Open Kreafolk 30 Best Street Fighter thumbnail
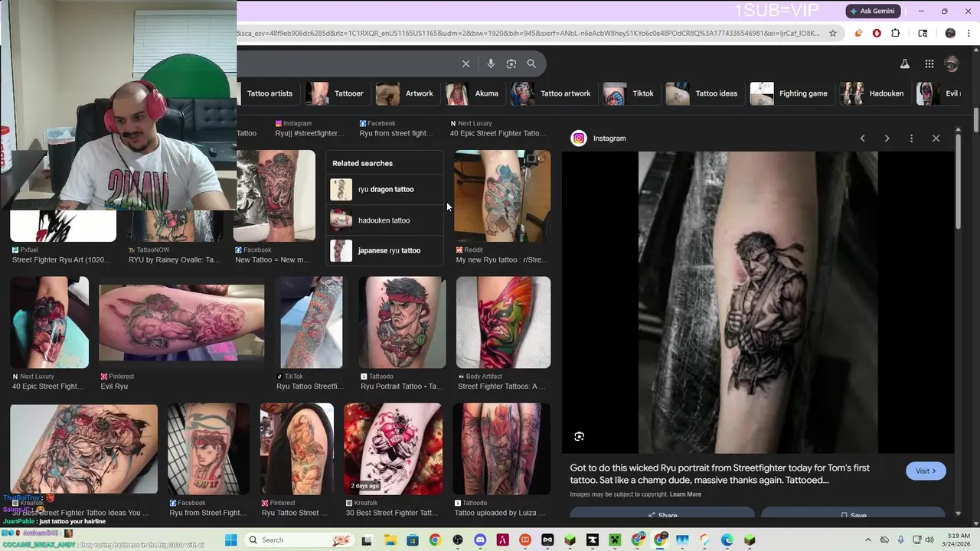980x551 pixels. (x=393, y=448)
